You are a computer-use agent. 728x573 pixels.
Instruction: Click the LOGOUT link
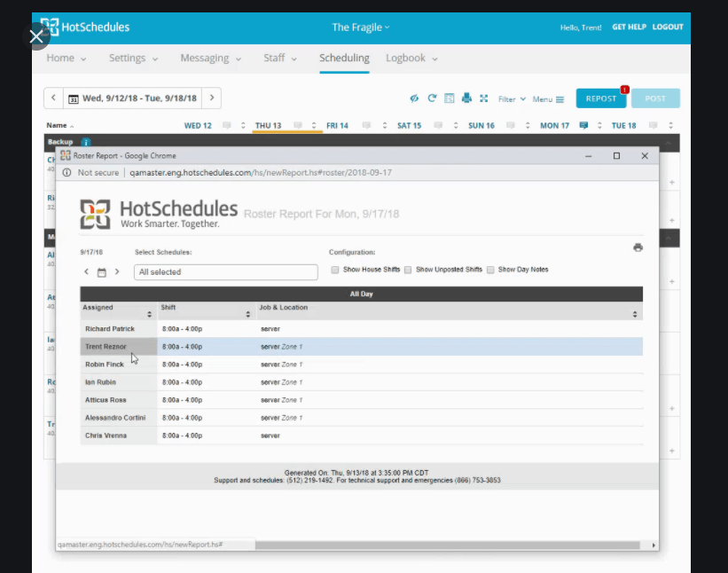[x=668, y=27]
